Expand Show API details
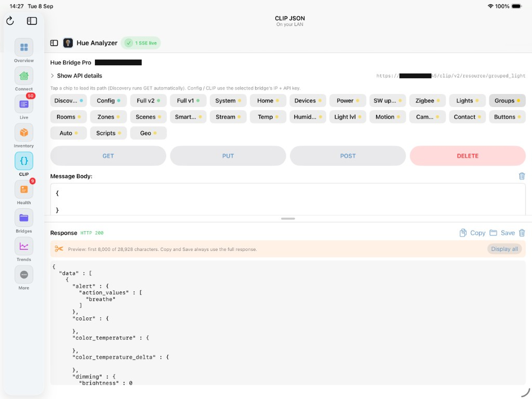 click(x=76, y=76)
